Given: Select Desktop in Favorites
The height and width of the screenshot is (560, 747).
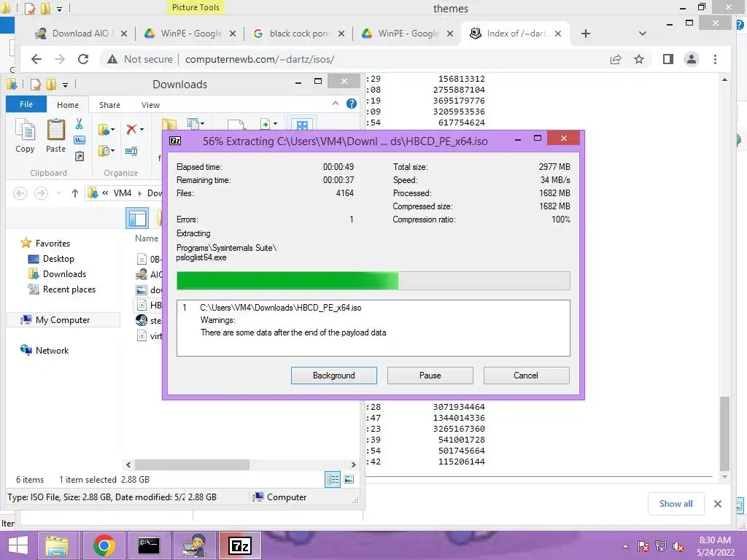Looking at the screenshot, I should click(58, 259).
